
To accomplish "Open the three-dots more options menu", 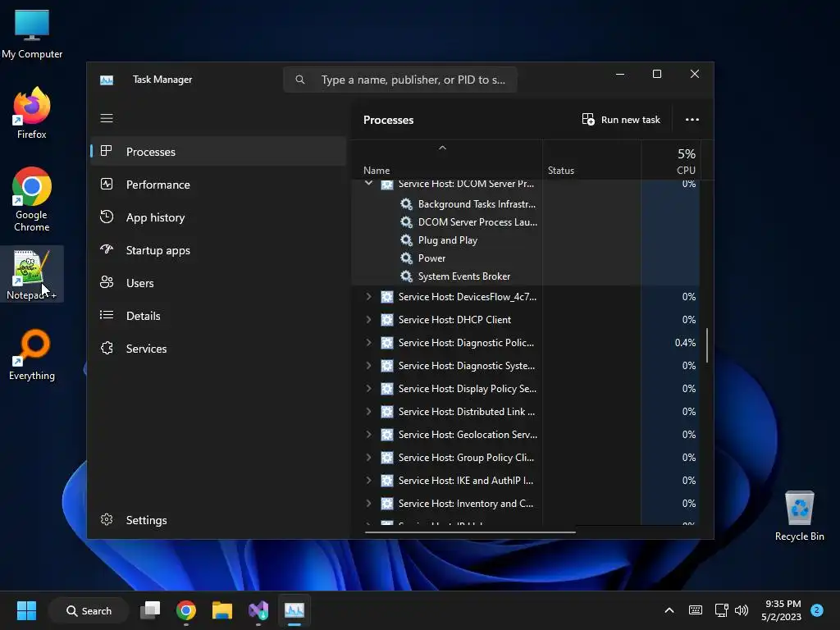I will [692, 120].
